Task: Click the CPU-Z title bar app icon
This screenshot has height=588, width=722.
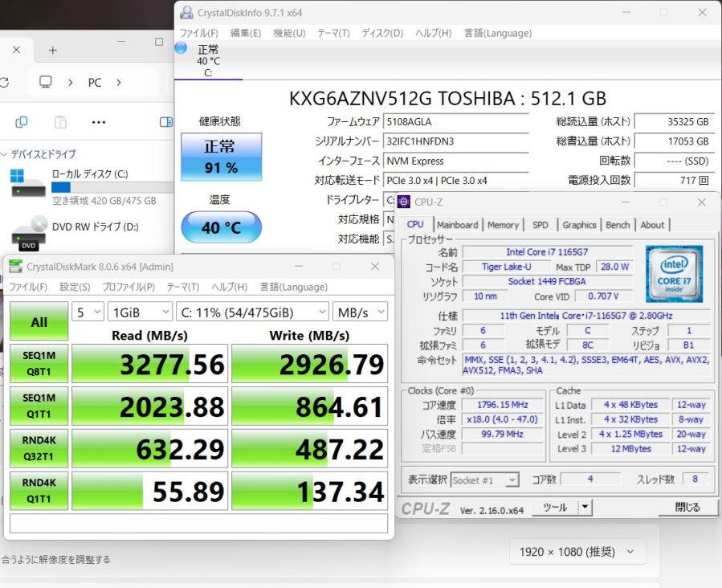Action: coord(404,202)
